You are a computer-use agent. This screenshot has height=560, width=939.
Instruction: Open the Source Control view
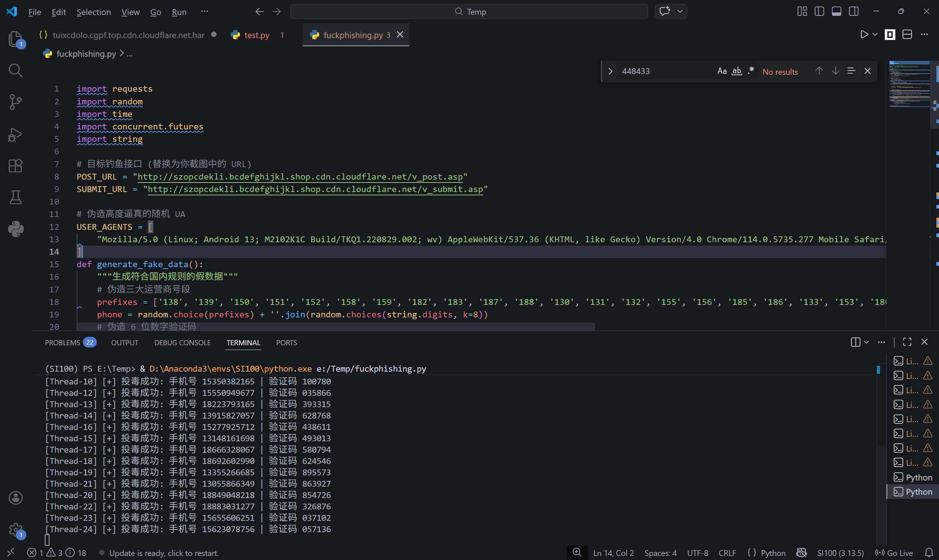(x=15, y=102)
